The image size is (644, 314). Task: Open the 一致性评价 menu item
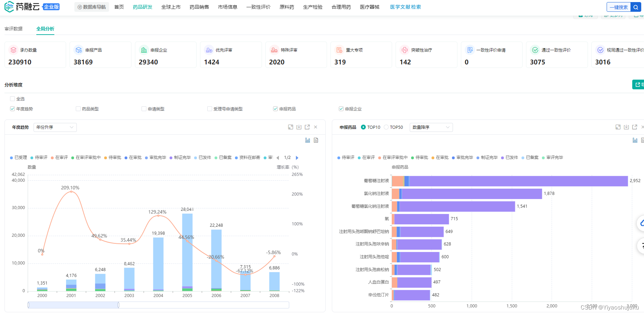258,7
